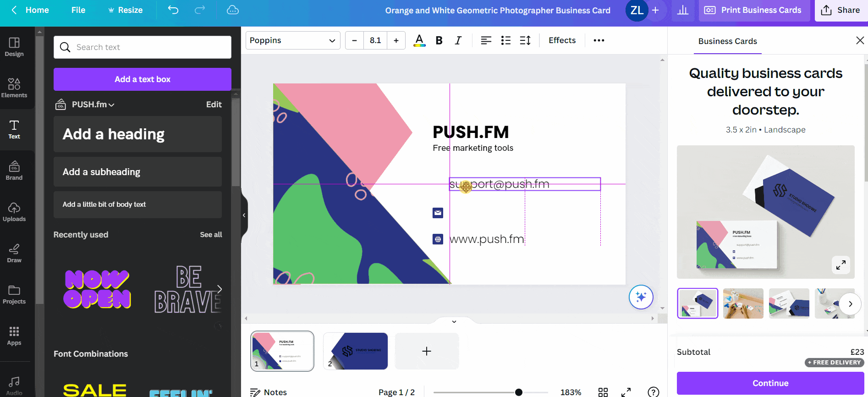Expand the business card preview image
The image size is (868, 397).
[841, 265]
